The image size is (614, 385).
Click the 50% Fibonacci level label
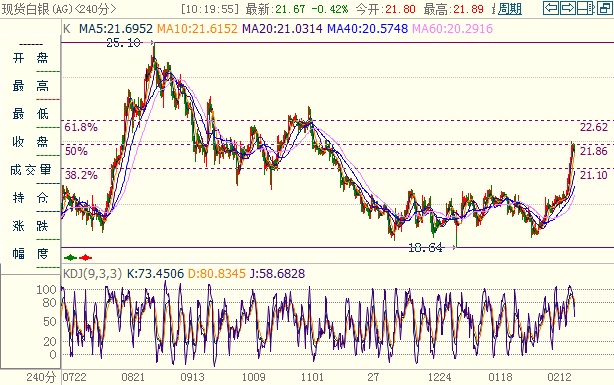(76, 151)
